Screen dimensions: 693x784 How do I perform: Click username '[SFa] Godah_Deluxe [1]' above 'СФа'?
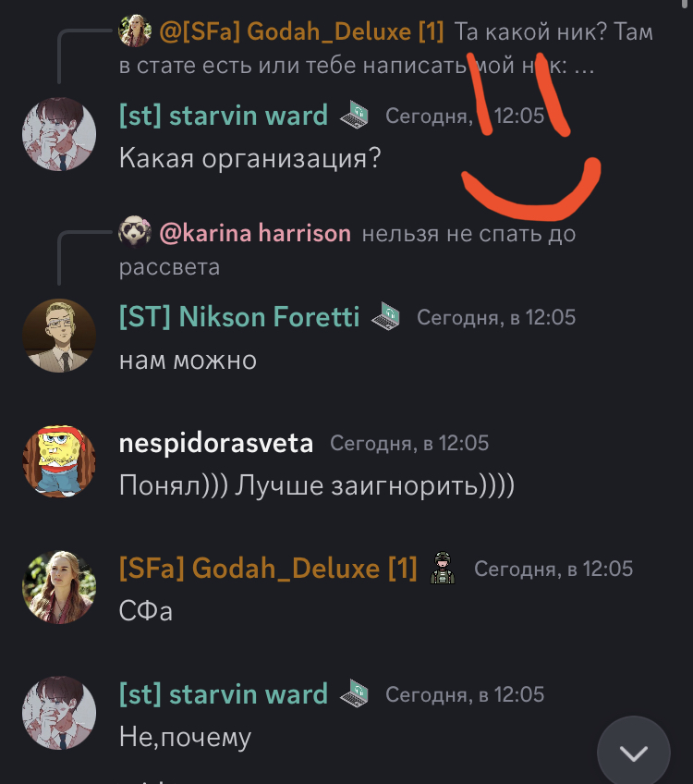[268, 568]
